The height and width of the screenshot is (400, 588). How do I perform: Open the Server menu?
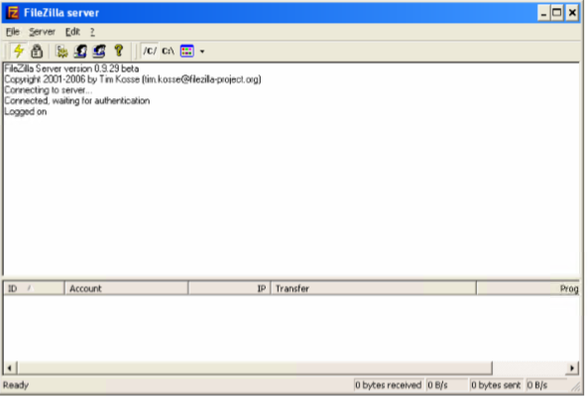click(x=42, y=32)
